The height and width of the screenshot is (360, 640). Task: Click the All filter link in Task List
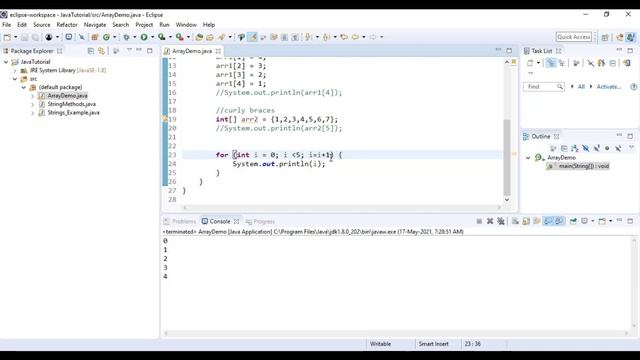(x=581, y=87)
